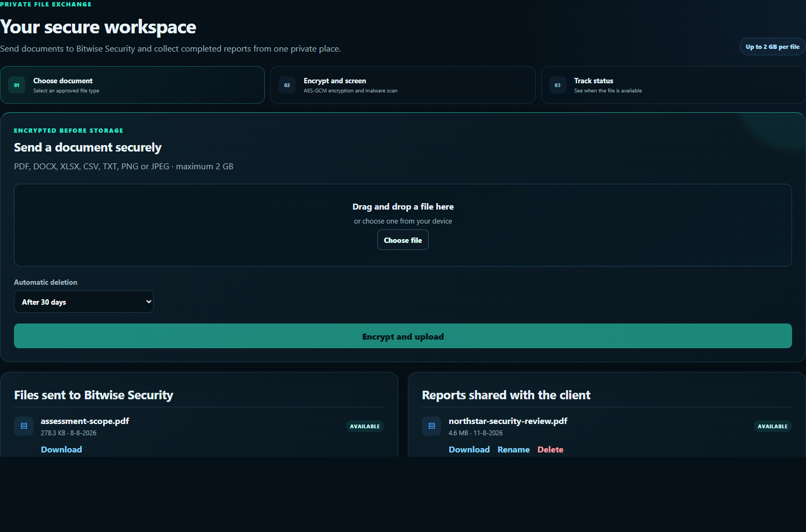This screenshot has height=532, width=806.
Task: Click the Up to 2 GB per file badge
Action: pos(772,47)
